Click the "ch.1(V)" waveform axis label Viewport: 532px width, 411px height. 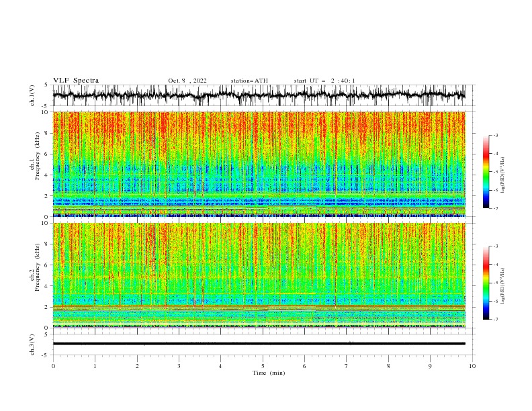click(32, 95)
